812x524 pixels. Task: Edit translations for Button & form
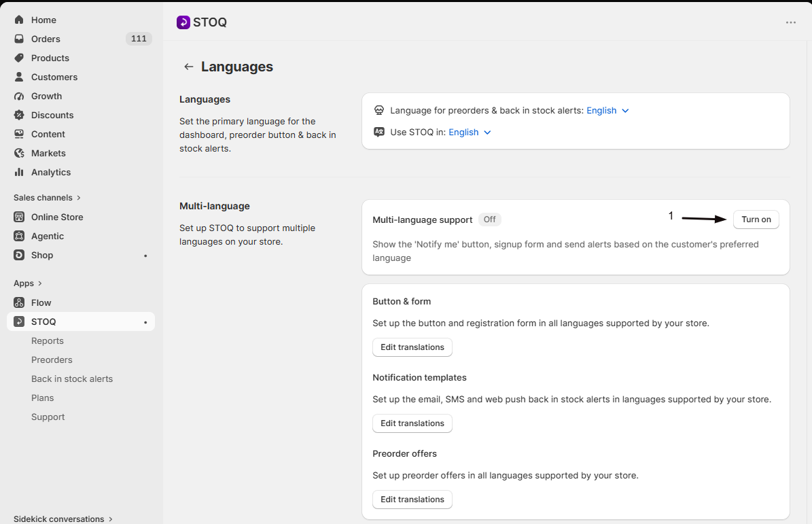click(x=412, y=347)
